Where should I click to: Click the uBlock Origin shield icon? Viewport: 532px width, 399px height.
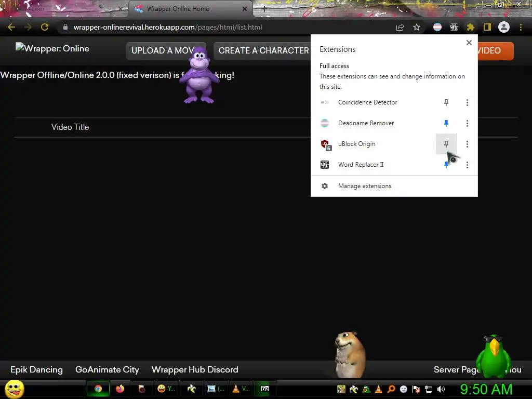pyautogui.click(x=326, y=144)
